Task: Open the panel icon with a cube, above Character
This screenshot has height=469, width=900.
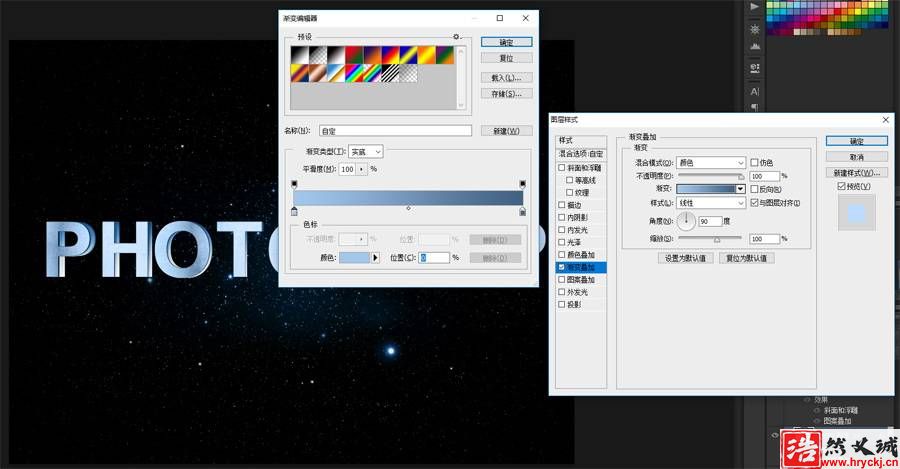Action: coord(754,68)
